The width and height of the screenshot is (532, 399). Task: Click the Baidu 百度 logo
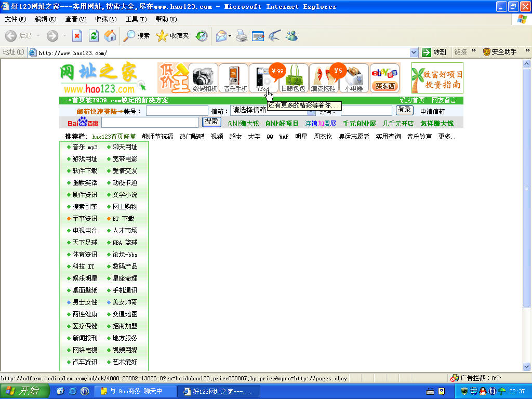(x=83, y=122)
